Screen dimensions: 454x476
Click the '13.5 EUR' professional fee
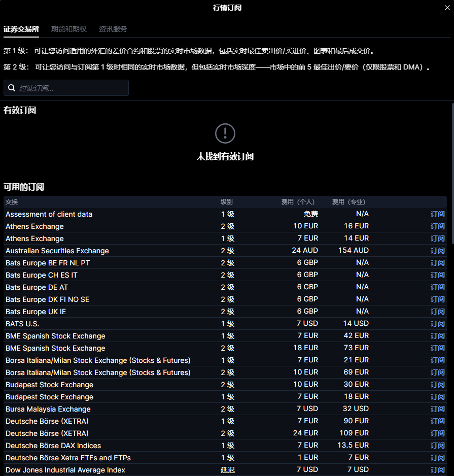tap(353, 446)
